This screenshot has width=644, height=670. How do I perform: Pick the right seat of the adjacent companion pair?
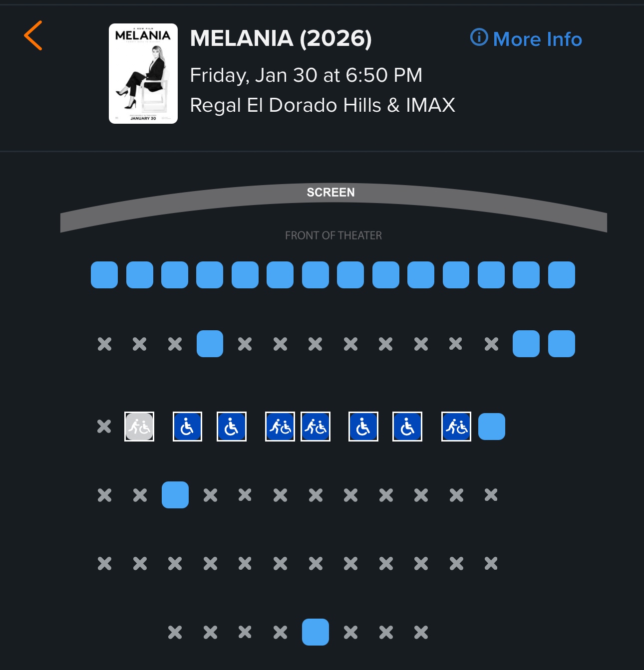point(316,427)
